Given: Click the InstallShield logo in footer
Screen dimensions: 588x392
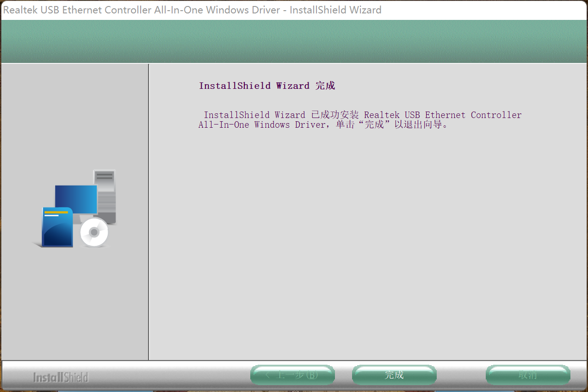Looking at the screenshot, I should (61, 377).
